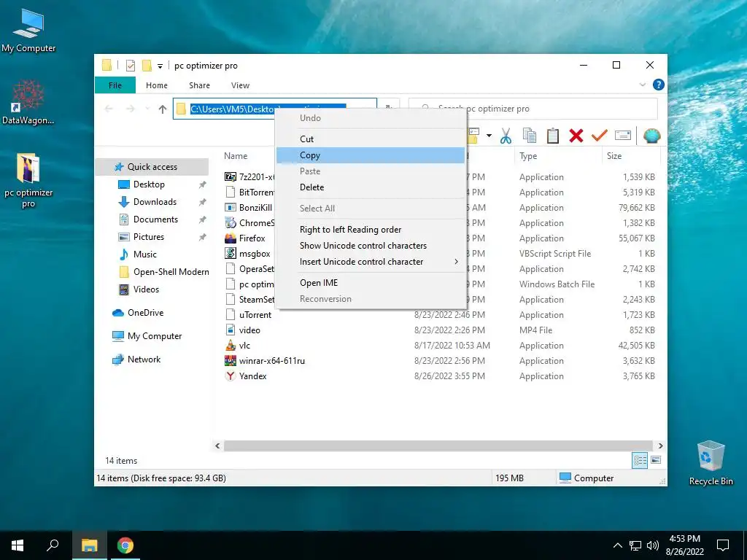Open the View ribbon tab

tap(240, 85)
